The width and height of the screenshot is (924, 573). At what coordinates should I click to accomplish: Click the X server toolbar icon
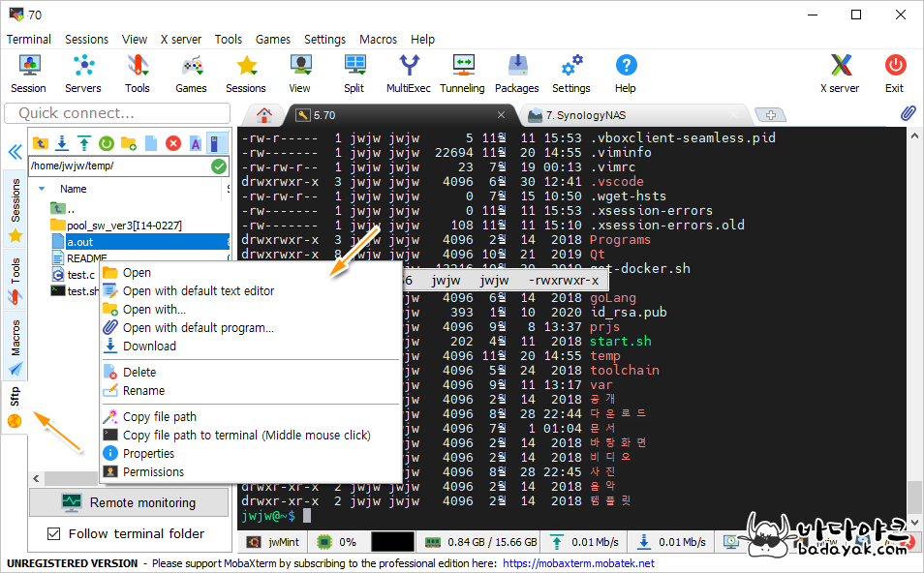click(841, 73)
